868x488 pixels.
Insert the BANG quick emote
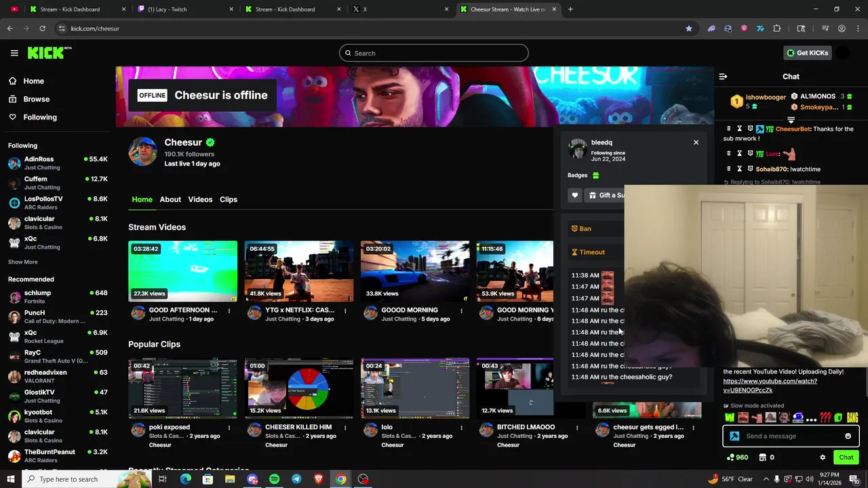tap(852, 418)
